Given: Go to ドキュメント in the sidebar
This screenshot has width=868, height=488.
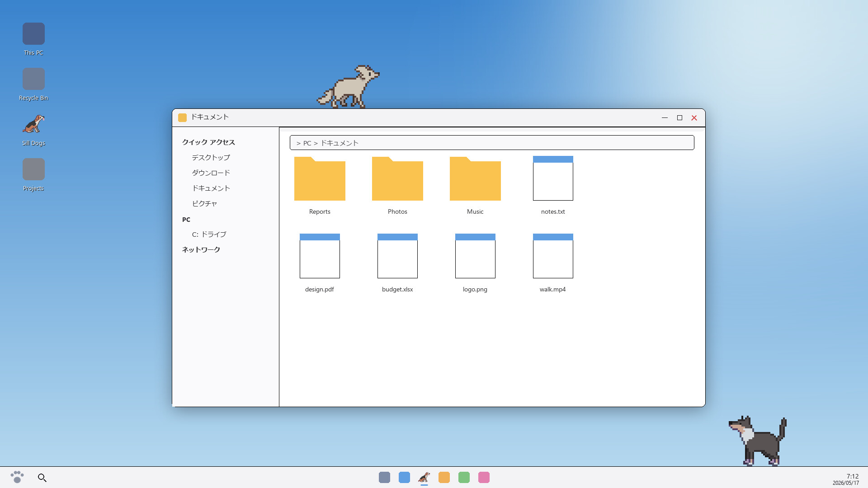Looking at the screenshot, I should pyautogui.click(x=211, y=188).
